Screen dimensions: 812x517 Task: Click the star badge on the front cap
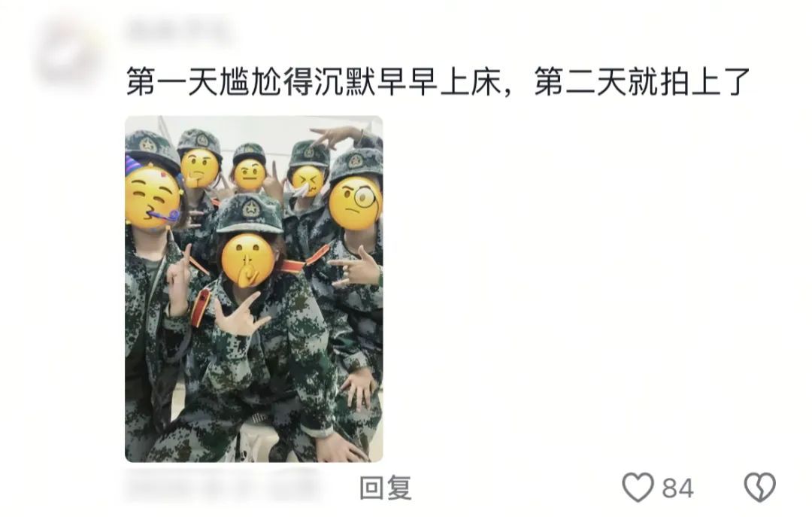251,208
